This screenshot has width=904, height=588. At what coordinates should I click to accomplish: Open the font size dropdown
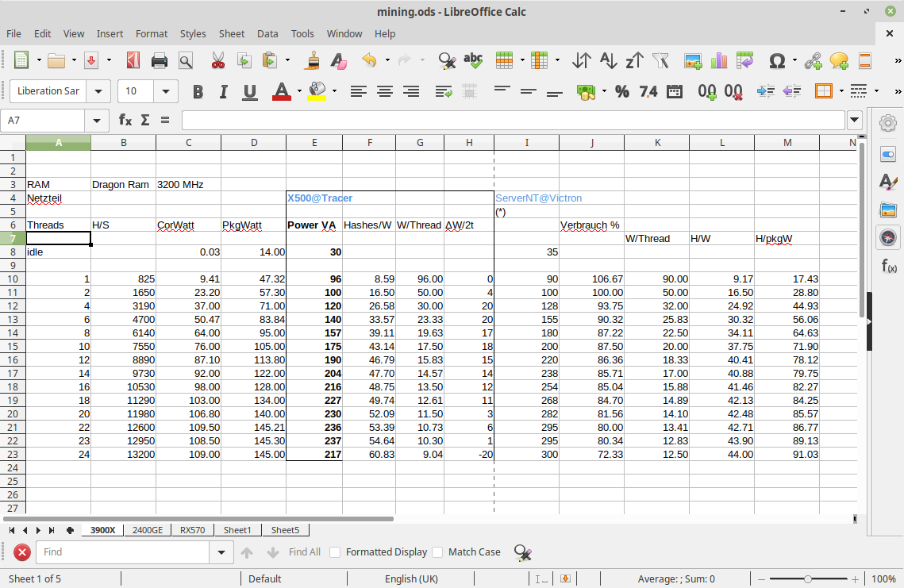point(166,91)
